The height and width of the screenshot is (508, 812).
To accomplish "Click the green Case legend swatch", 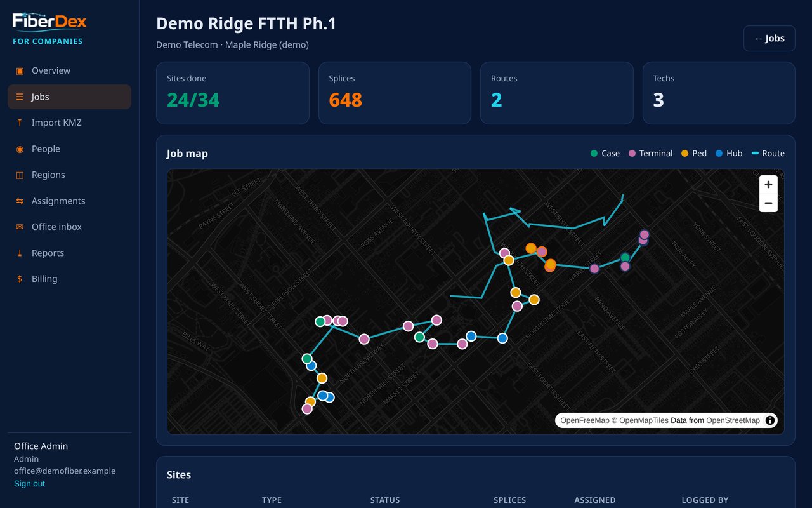I will tap(594, 154).
